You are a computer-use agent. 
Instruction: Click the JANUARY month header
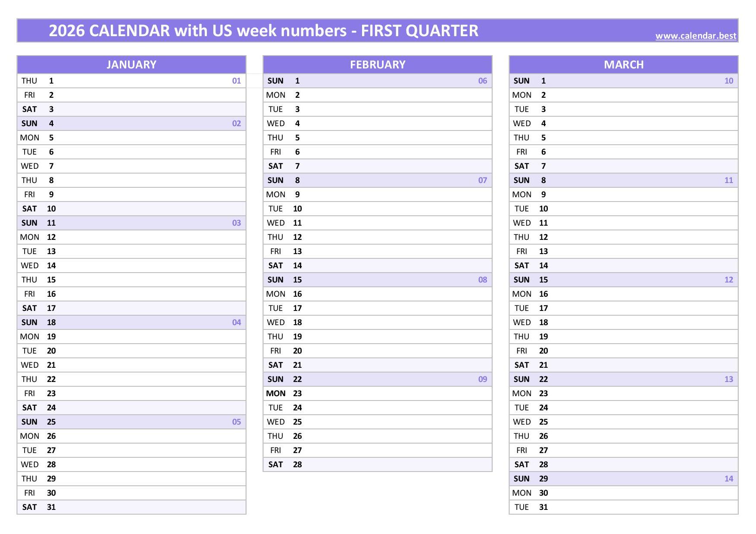pyautogui.click(x=131, y=65)
